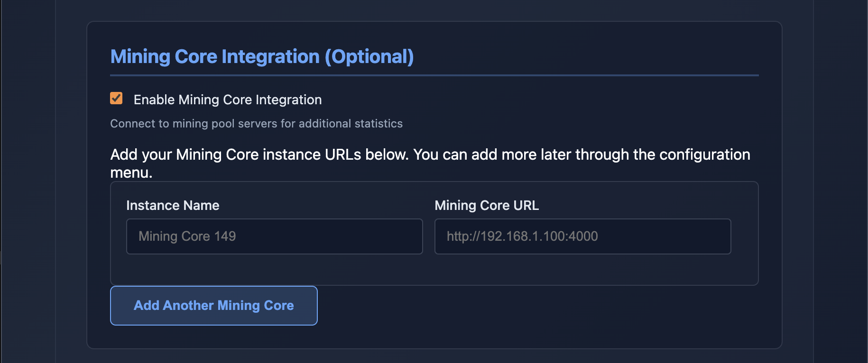Select the Mining Core Integration (Optional) heading
The height and width of the screenshot is (363, 868).
pos(261,56)
